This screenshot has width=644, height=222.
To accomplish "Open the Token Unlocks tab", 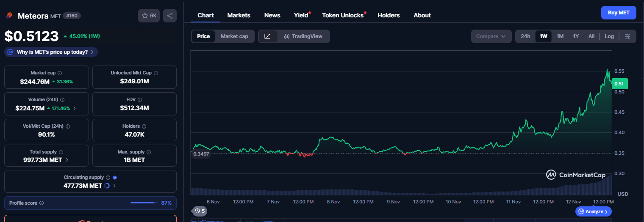I will [x=343, y=15].
